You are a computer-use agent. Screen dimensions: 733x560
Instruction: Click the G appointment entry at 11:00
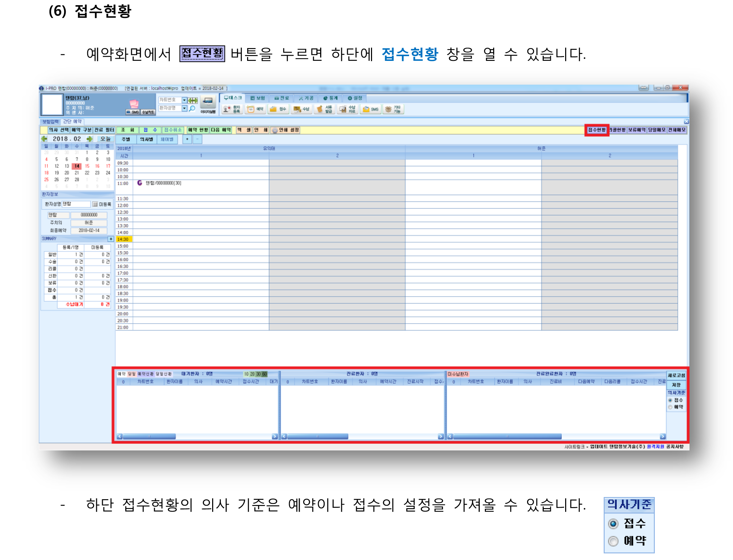[159, 183]
